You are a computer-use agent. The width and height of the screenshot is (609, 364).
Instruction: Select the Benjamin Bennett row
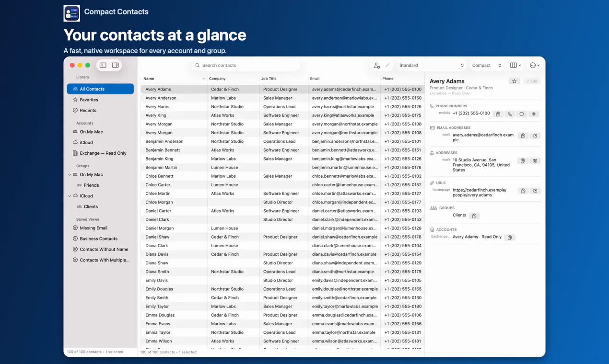pos(282,150)
